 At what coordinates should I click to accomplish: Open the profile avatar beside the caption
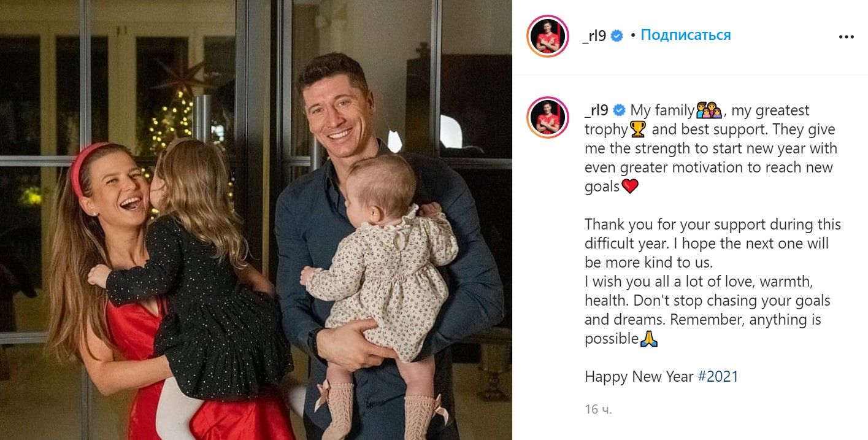pos(548,117)
